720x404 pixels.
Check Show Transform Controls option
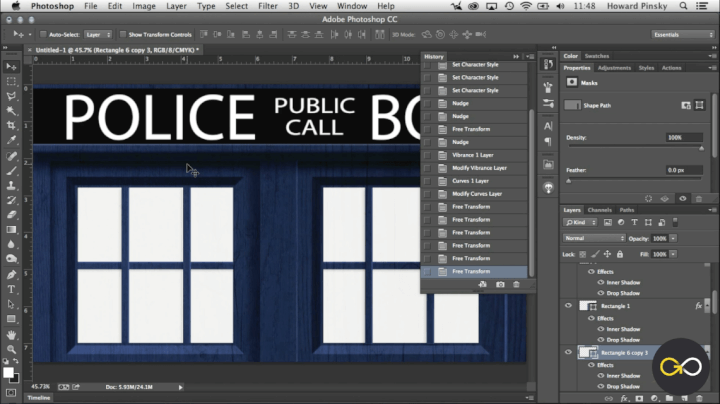(122, 34)
